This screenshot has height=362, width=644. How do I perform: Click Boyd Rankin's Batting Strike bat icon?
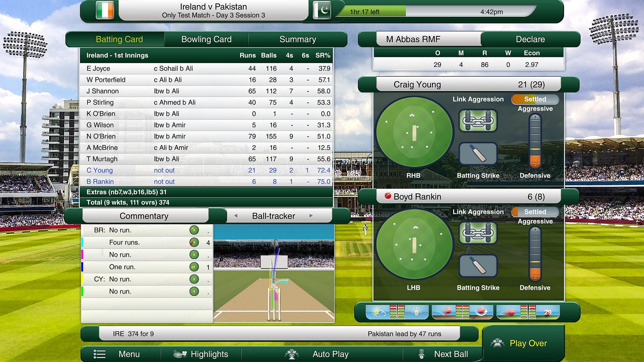pyautogui.click(x=478, y=266)
